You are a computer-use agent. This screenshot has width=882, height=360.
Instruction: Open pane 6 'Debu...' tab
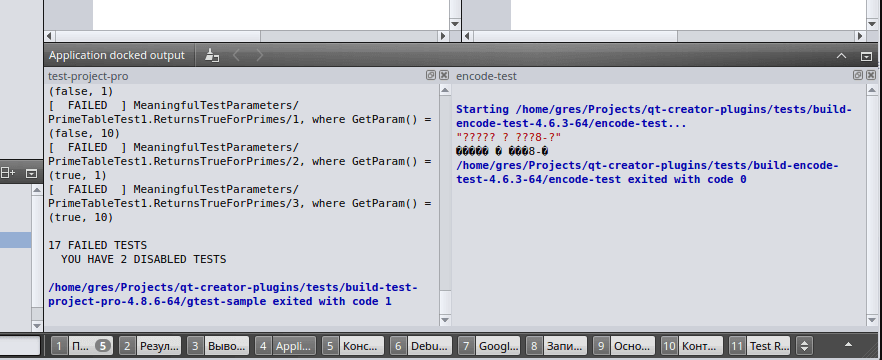coord(421,345)
